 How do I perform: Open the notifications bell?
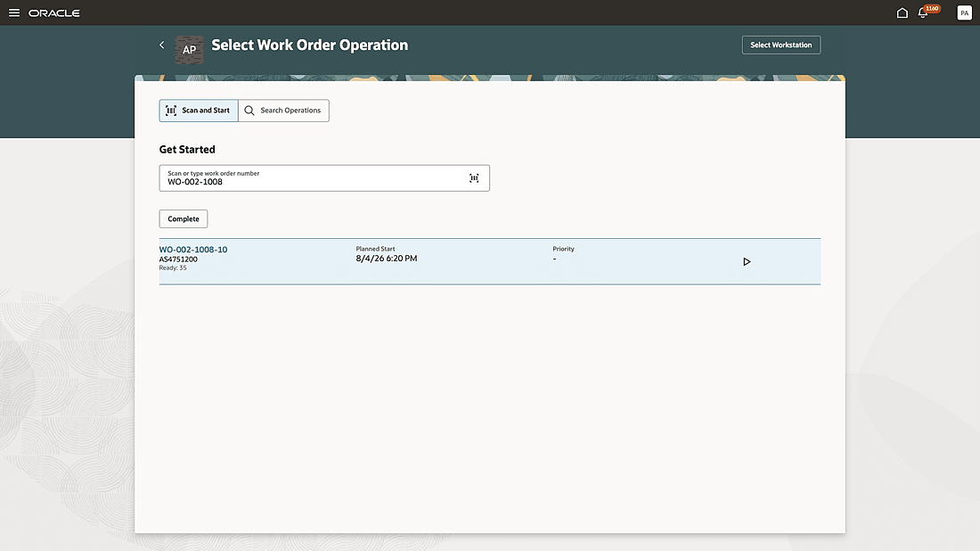click(x=922, y=12)
